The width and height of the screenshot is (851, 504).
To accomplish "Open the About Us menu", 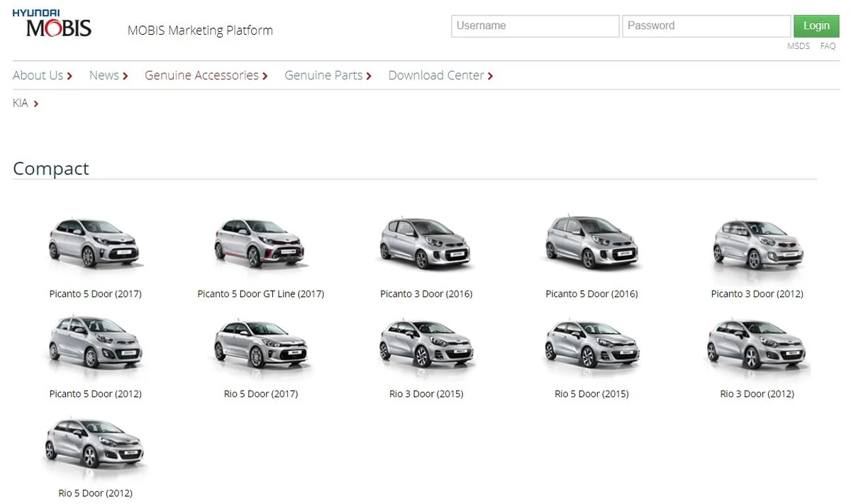I will tap(43, 75).
